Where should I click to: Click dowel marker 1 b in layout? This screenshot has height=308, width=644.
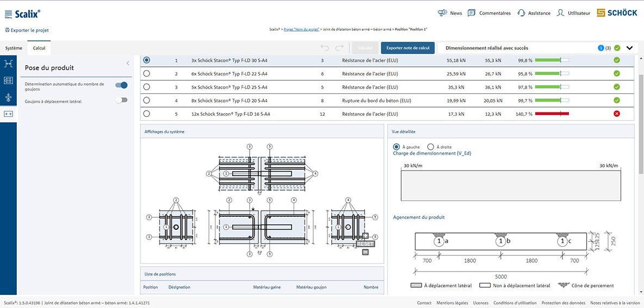[500, 241]
